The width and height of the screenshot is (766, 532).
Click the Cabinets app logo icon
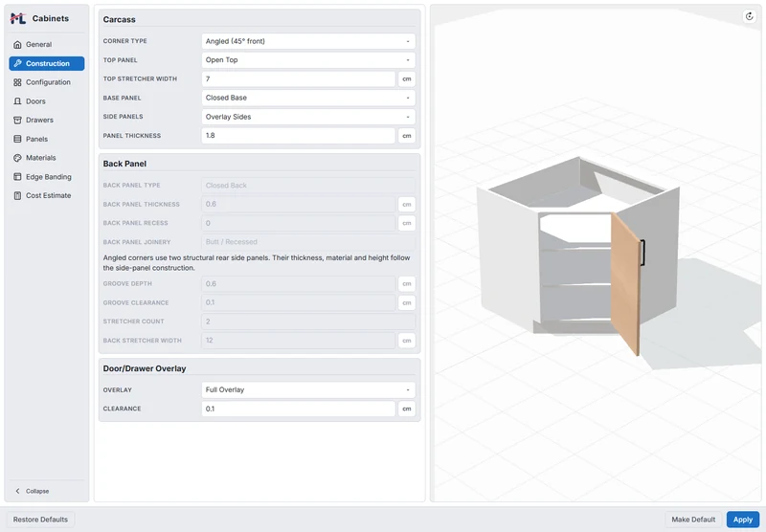tap(18, 18)
